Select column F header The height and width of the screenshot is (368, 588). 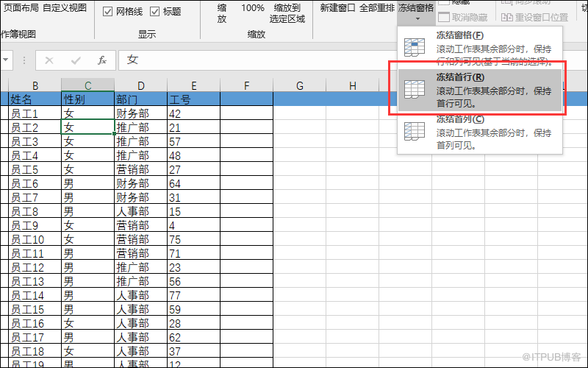click(x=246, y=85)
